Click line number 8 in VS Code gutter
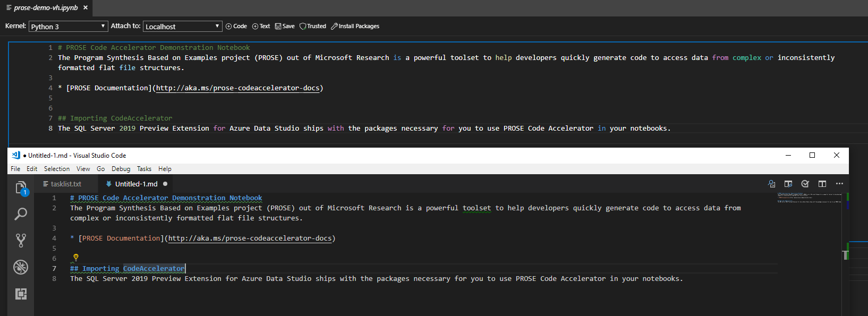868x316 pixels. (x=54, y=278)
